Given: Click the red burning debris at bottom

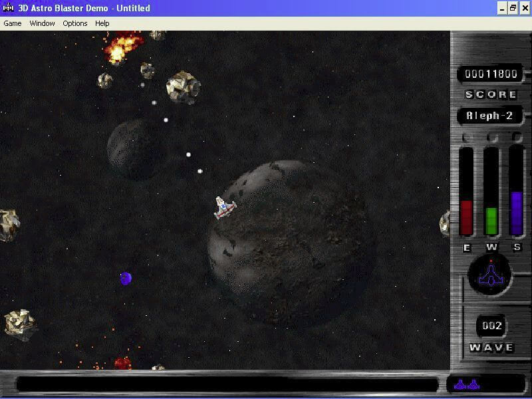Looking at the screenshot, I should [122, 363].
